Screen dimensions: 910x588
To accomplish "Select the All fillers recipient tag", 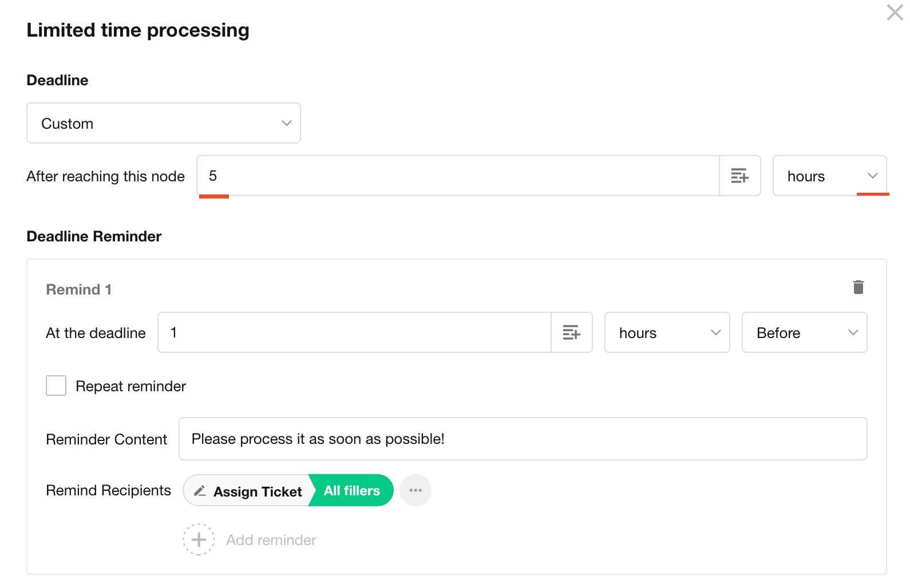I will pos(352,491).
